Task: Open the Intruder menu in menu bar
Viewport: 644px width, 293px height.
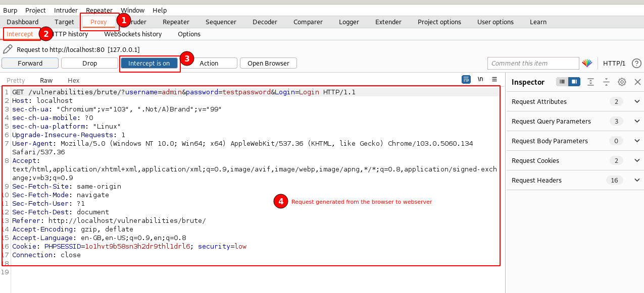Action: (x=66, y=10)
